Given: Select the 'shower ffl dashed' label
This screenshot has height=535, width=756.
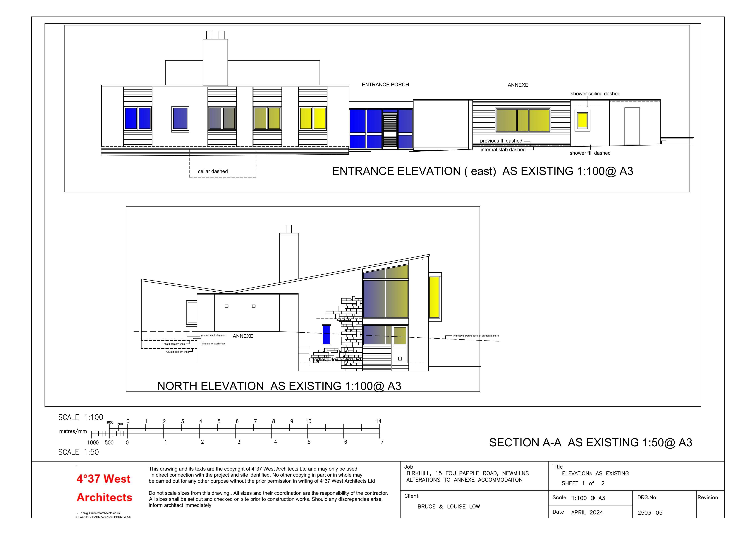Looking at the screenshot, I should pos(590,153).
